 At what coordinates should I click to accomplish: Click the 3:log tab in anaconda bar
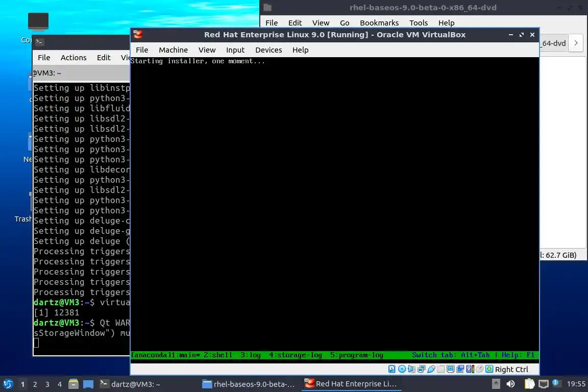pyautogui.click(x=251, y=355)
